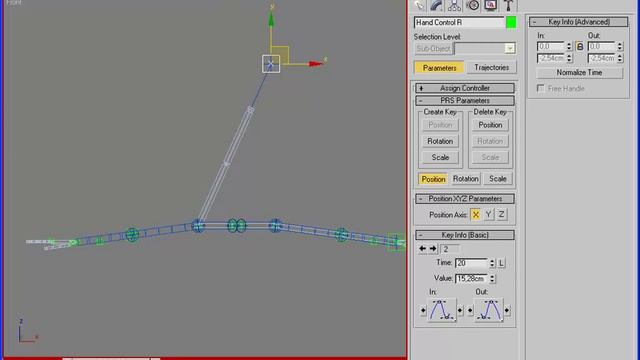Click the grayed Delete Key Scale button
Viewport: 640px width, 360px height.
pos(490,158)
